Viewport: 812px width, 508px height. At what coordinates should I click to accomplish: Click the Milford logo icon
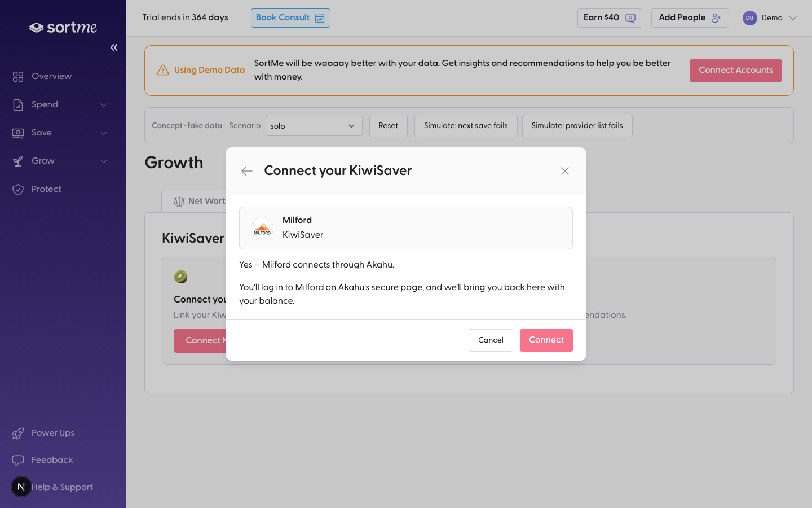(x=262, y=228)
